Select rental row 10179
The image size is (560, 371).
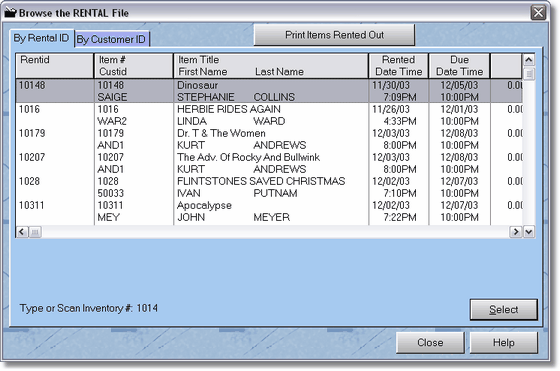(269, 139)
